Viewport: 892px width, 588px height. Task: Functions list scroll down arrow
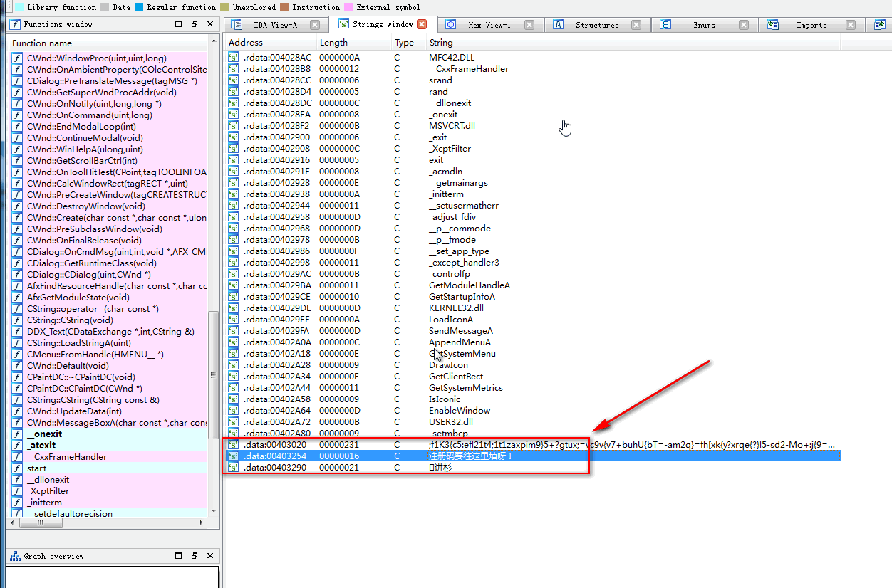[x=213, y=511]
